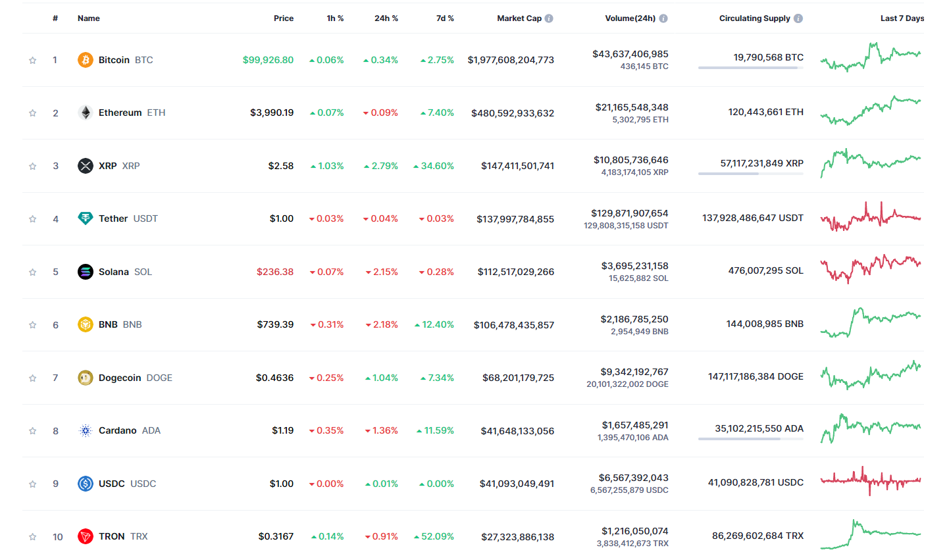The width and height of the screenshot is (949, 560).
Task: Open BNB's 7-day sparkline chart
Action: pos(871,322)
